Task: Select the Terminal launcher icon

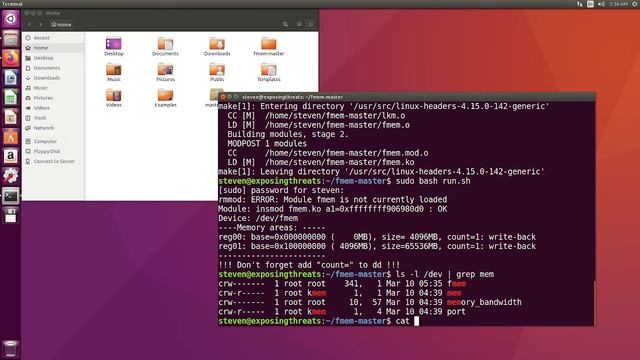Action: tap(11, 196)
